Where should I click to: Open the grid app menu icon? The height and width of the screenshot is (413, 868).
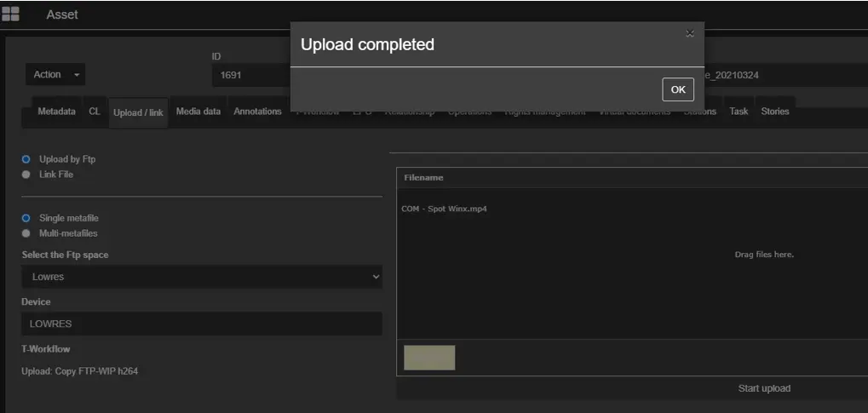[11, 14]
